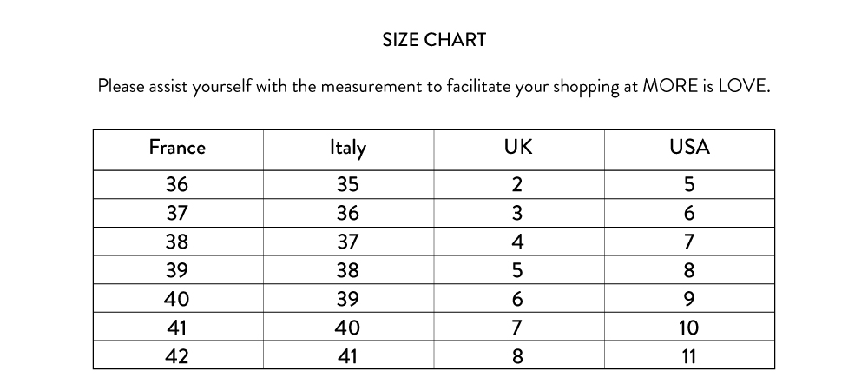Click France size 36 cell
The image size is (868, 391).
(177, 184)
